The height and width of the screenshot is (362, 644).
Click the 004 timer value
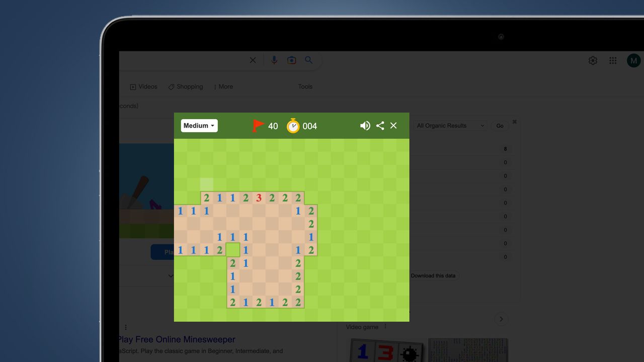[x=310, y=126]
